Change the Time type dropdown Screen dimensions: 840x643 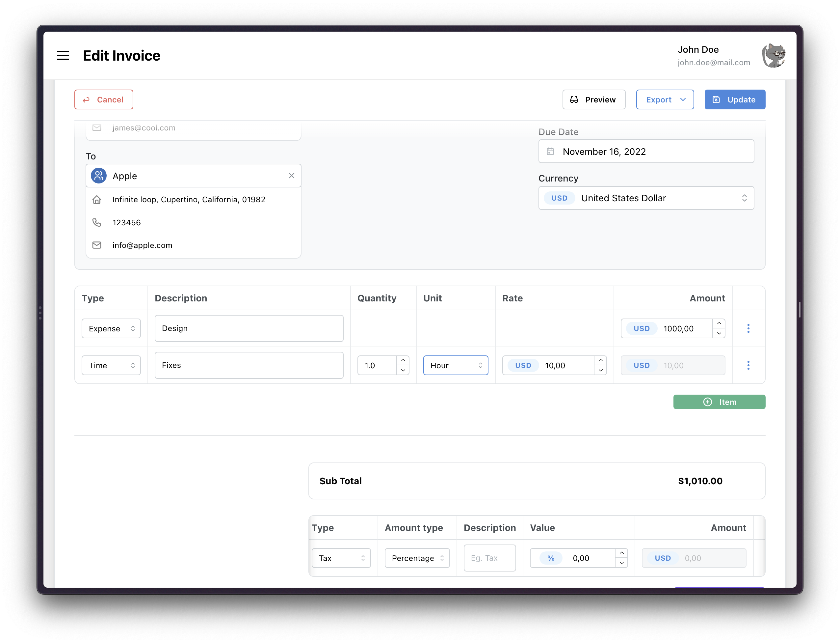[111, 366]
